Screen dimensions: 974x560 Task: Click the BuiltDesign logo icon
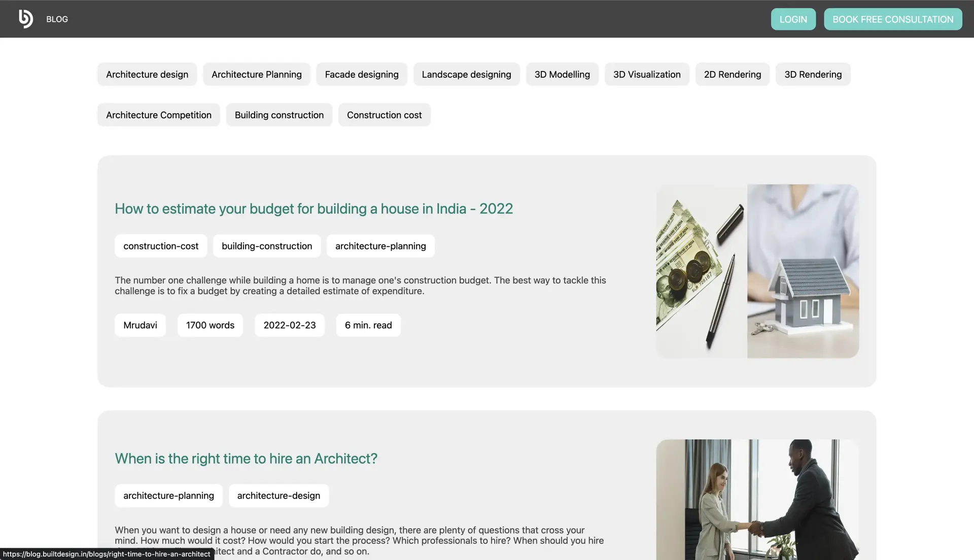(25, 19)
